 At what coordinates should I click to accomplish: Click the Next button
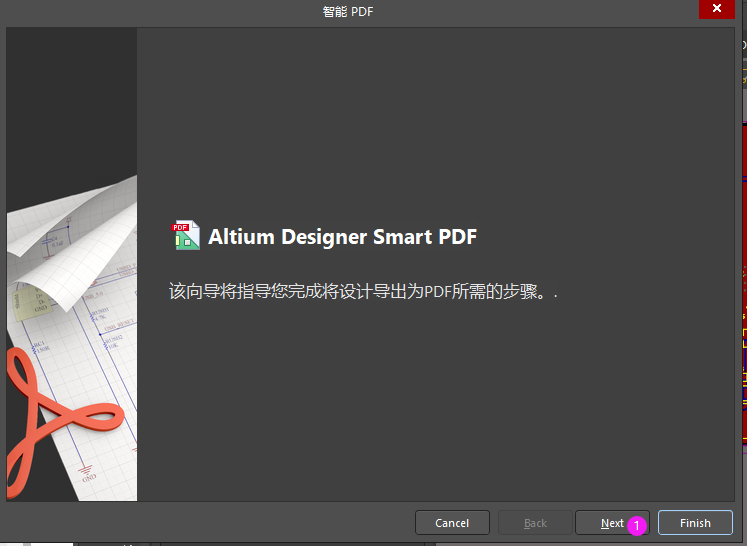(x=612, y=523)
